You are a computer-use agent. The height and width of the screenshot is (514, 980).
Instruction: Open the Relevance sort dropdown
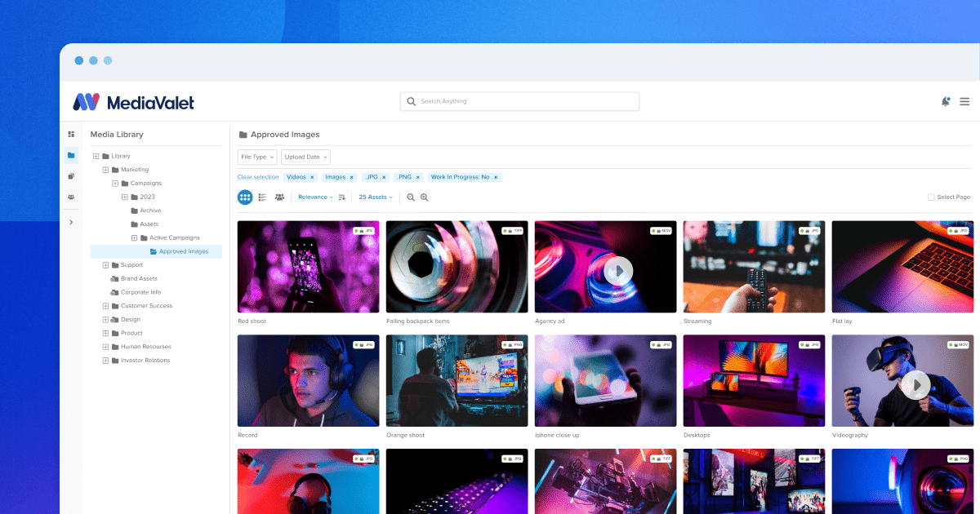[315, 197]
